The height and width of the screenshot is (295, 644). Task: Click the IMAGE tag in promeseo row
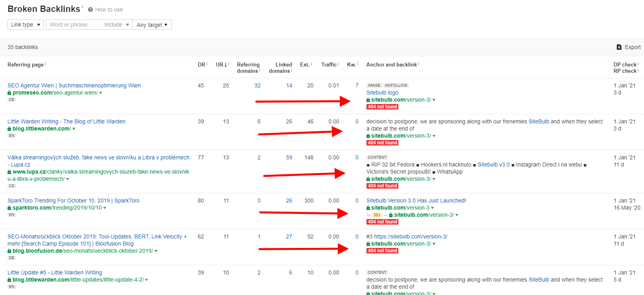point(374,85)
